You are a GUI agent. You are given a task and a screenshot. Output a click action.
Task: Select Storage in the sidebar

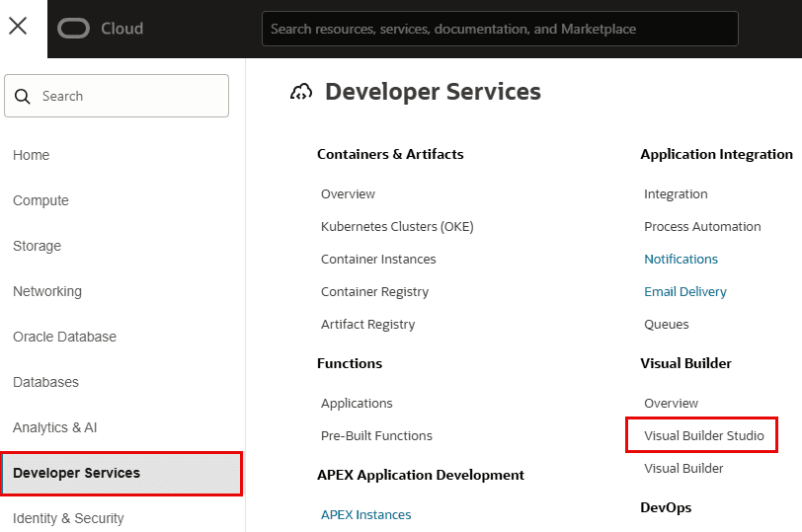click(37, 246)
